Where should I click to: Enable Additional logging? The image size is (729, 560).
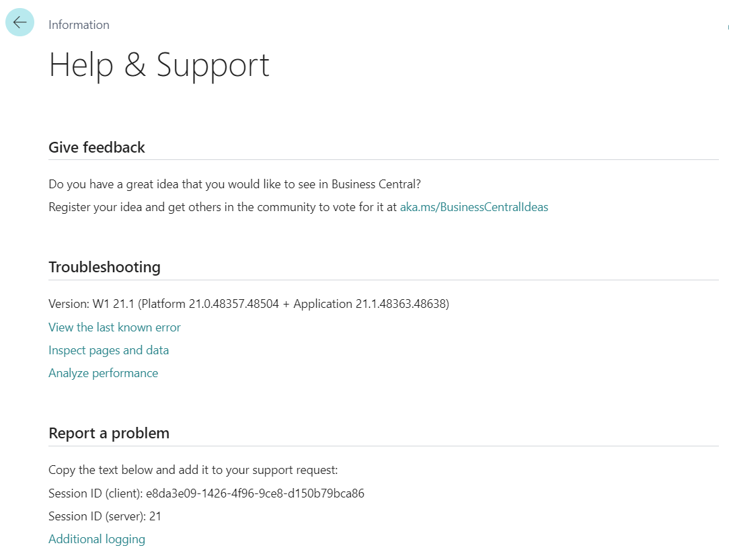coord(96,539)
